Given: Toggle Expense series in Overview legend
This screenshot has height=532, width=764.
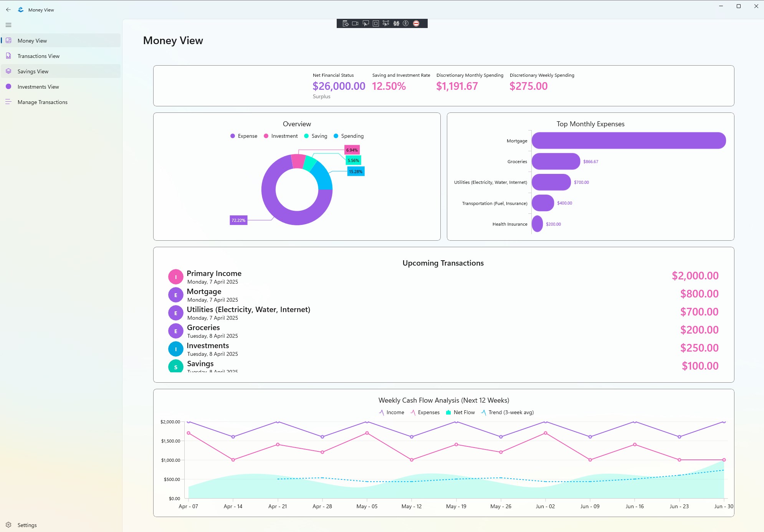Looking at the screenshot, I should (244, 136).
